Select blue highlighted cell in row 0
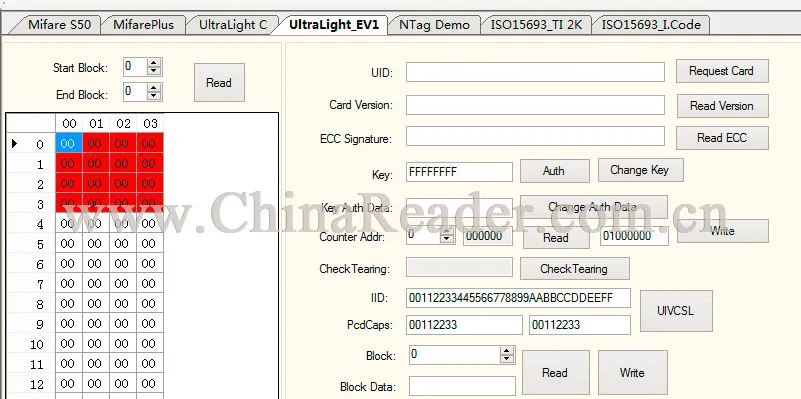This screenshot has height=399, width=801. [68, 144]
